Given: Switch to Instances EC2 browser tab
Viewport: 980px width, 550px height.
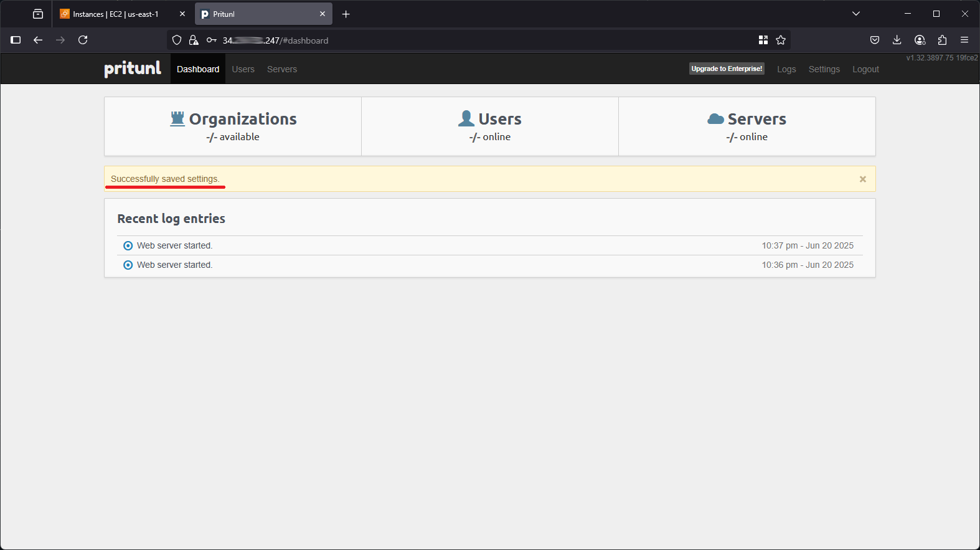Looking at the screenshot, I should (x=116, y=14).
